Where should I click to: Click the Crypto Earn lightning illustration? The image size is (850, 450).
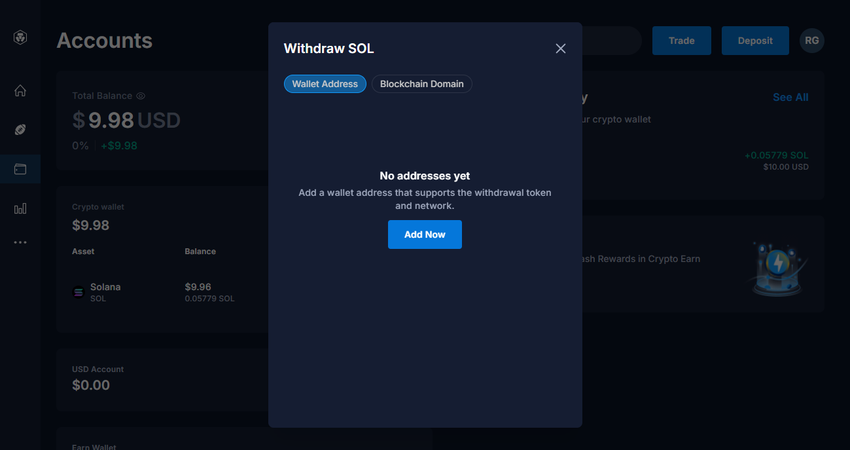(777, 269)
